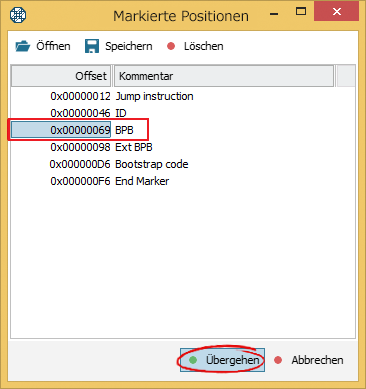Screen dimensions: 366x389
Task: Select the End Marker comment
Action: coord(142,181)
